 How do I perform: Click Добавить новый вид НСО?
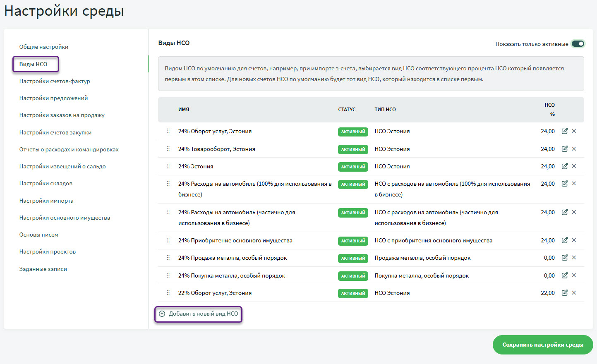[199, 314]
